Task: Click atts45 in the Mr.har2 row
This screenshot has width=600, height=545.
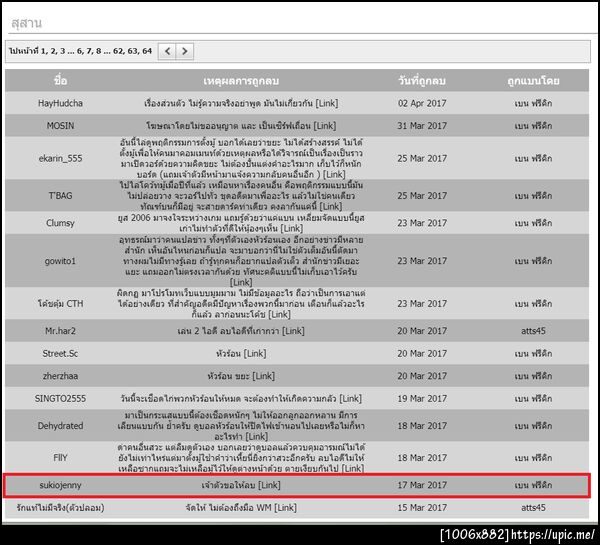Action: pyautogui.click(x=533, y=331)
